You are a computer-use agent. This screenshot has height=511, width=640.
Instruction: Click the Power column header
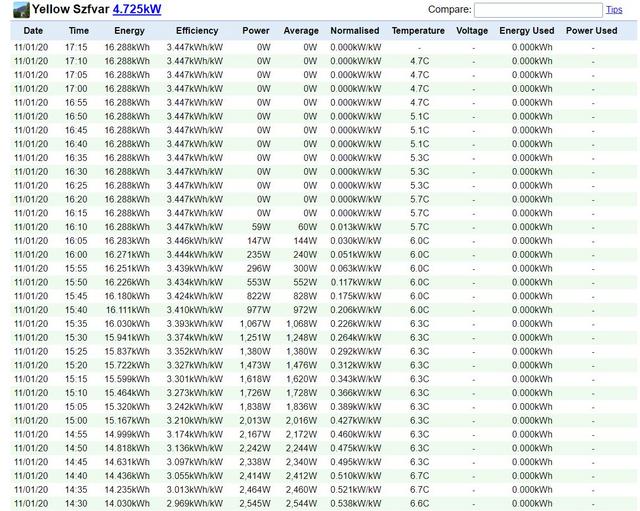coord(256,31)
